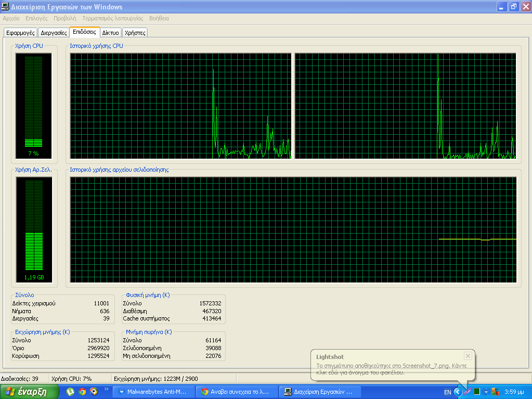Click the CPU usage tray icon

click(x=477, y=392)
